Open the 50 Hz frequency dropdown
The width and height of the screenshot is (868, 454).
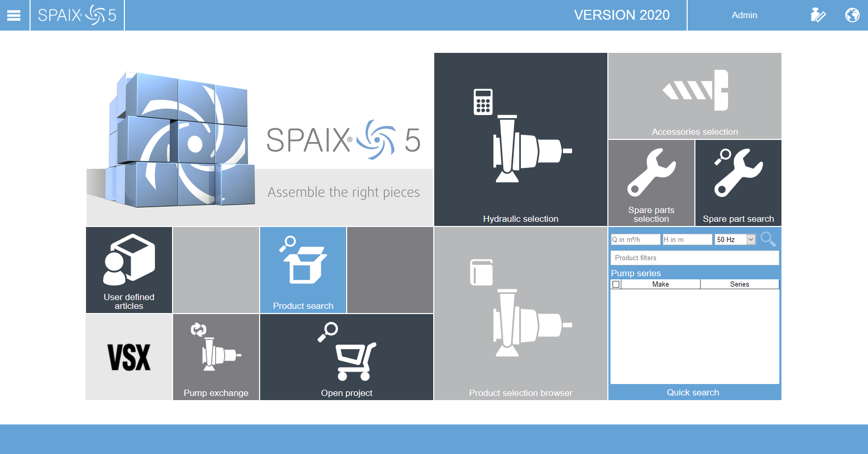pyautogui.click(x=735, y=239)
